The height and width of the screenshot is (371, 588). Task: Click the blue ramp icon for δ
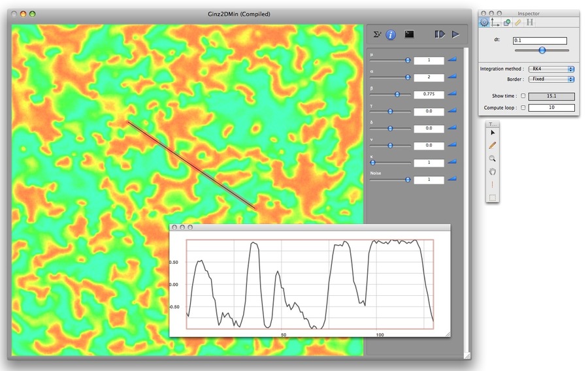pos(452,128)
